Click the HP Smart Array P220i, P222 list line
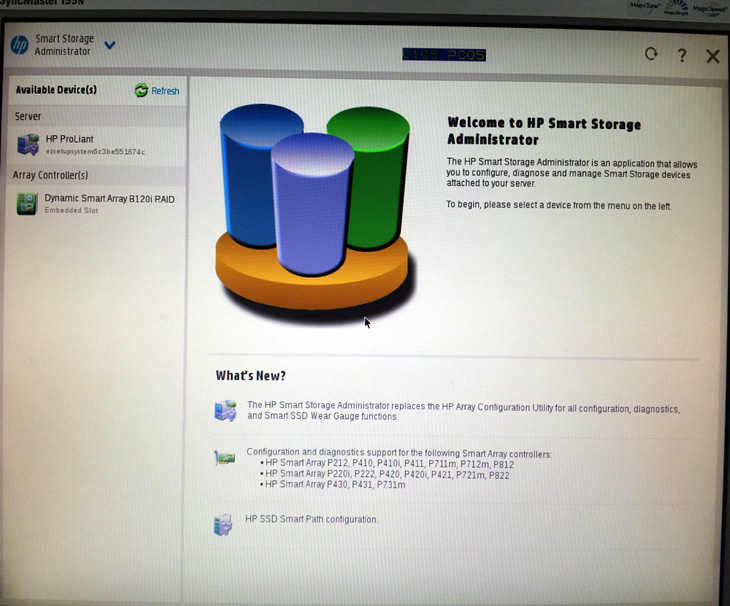Screen dimensions: 730x606 (x=385, y=474)
